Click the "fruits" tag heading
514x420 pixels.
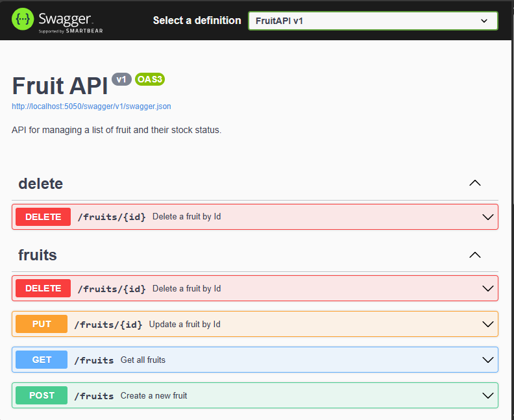pos(38,255)
